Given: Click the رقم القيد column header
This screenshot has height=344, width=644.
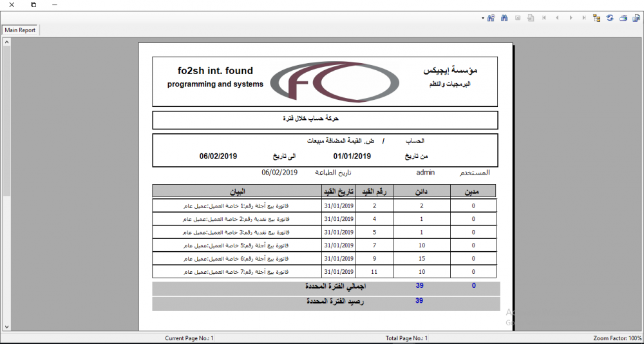Looking at the screenshot, I should (375, 191).
